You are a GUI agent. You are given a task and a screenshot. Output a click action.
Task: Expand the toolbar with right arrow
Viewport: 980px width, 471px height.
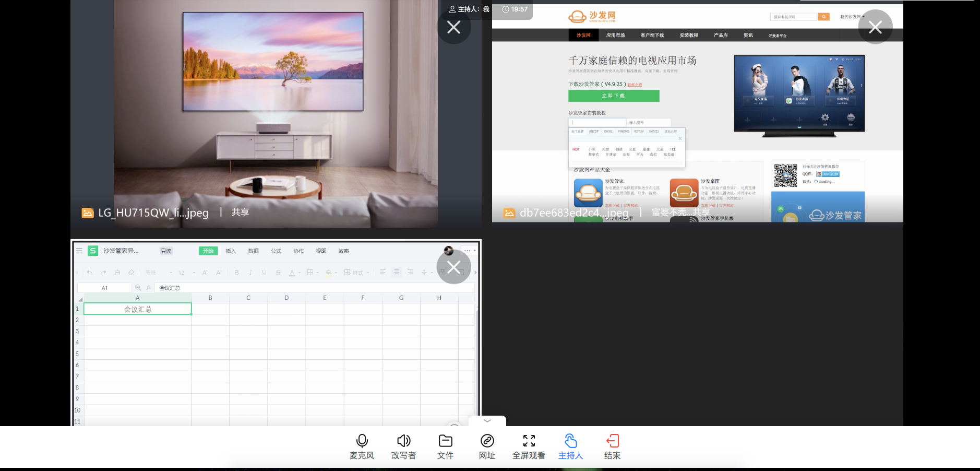pos(475,273)
